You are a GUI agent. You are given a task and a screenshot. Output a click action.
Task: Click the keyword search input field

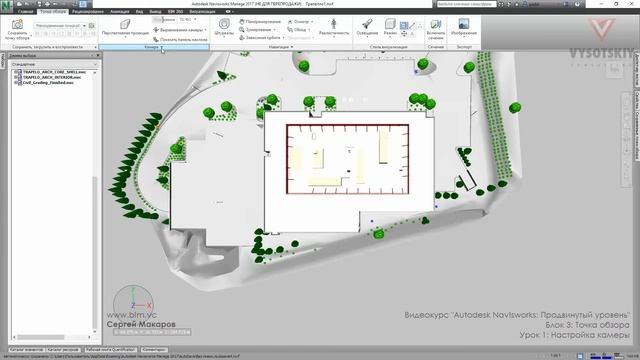[x=466, y=4]
